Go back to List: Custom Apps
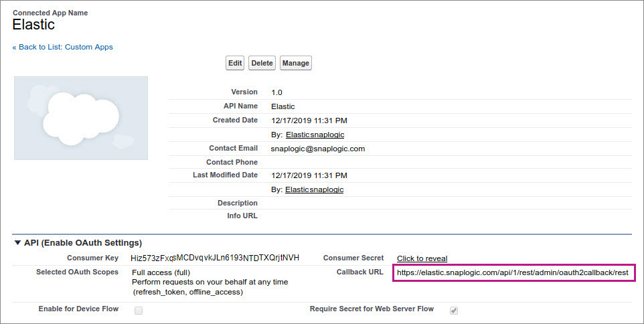The image size is (644, 324). (x=62, y=47)
